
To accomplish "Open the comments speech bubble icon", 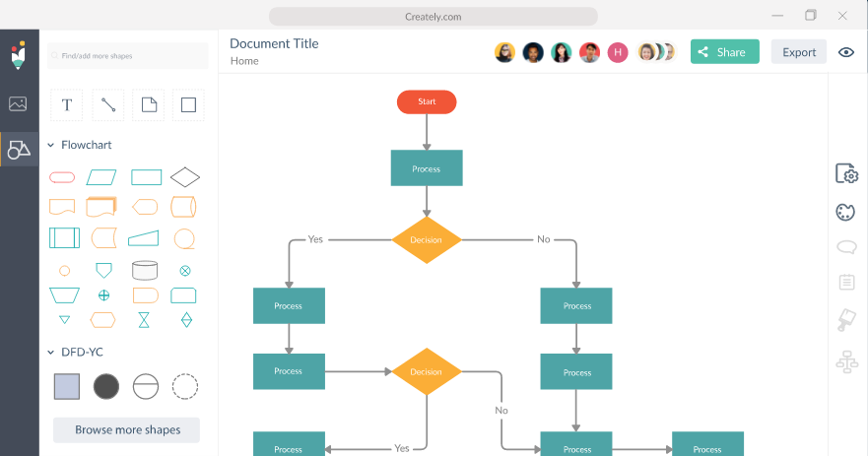I will pyautogui.click(x=846, y=247).
